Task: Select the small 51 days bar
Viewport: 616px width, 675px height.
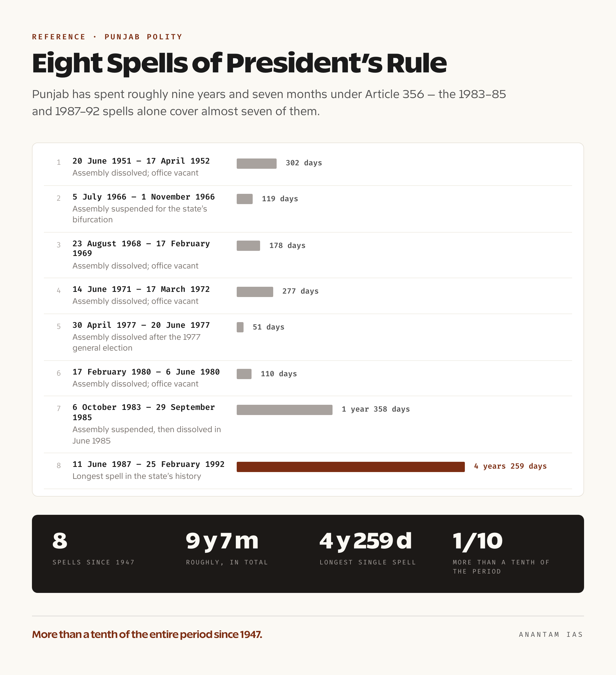Action: tap(240, 327)
